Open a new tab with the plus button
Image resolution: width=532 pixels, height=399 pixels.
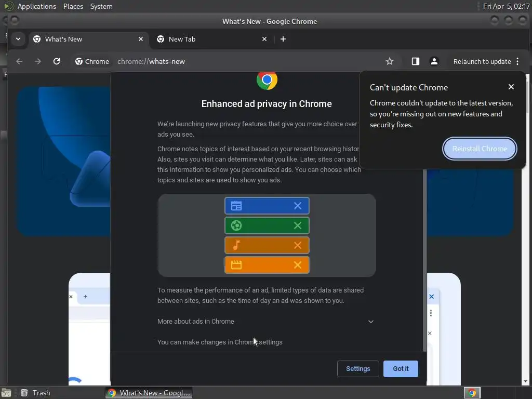tap(283, 39)
